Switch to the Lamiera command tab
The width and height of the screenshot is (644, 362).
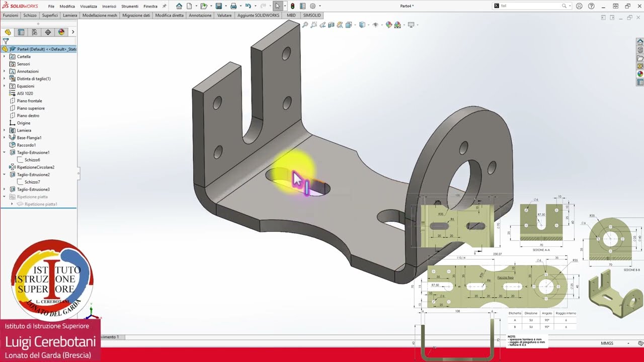[x=70, y=16]
